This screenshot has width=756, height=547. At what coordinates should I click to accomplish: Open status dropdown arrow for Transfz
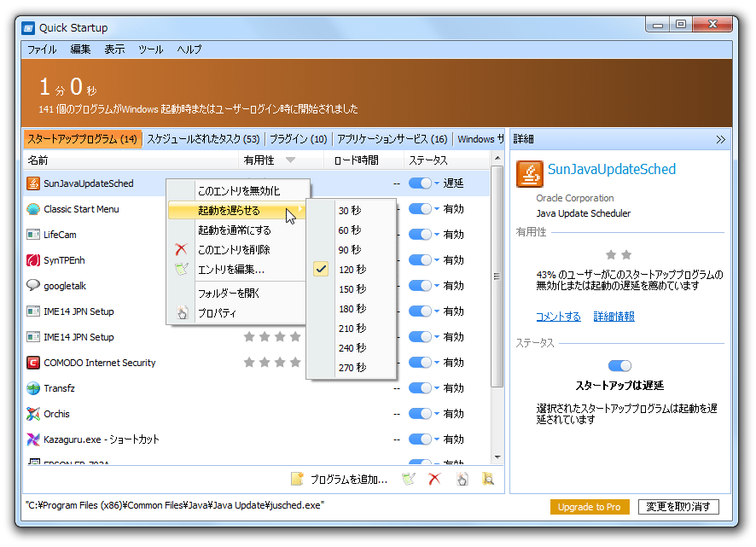tap(437, 387)
